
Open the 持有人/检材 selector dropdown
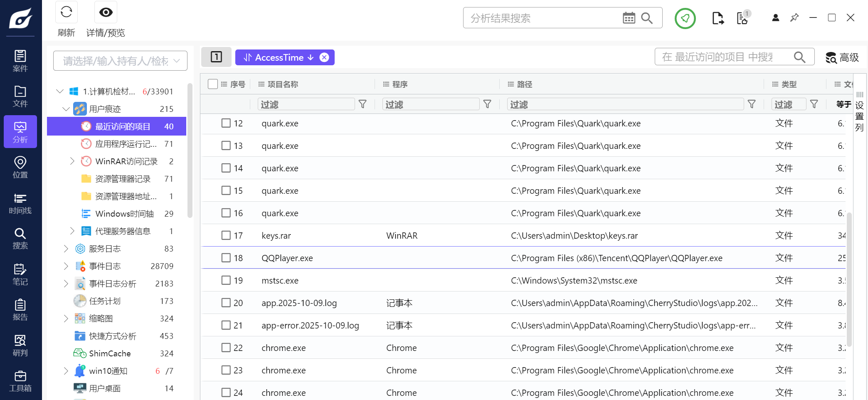(x=120, y=61)
